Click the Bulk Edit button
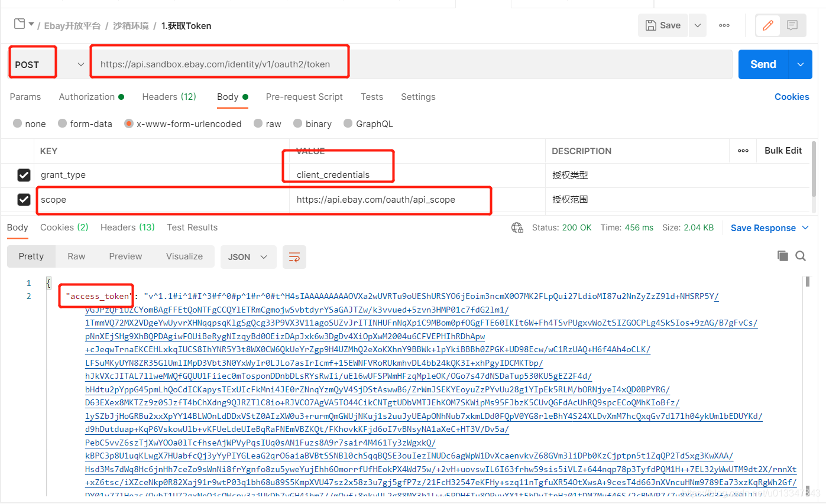The image size is (826, 504). 783,151
